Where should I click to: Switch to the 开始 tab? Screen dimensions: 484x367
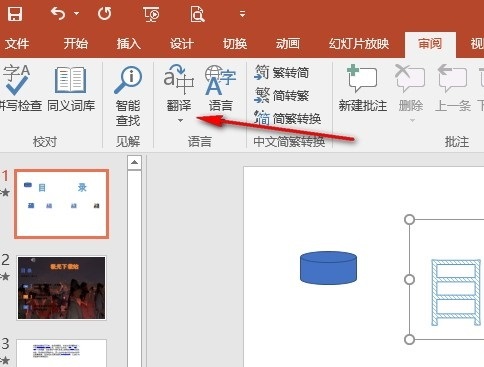coord(76,44)
